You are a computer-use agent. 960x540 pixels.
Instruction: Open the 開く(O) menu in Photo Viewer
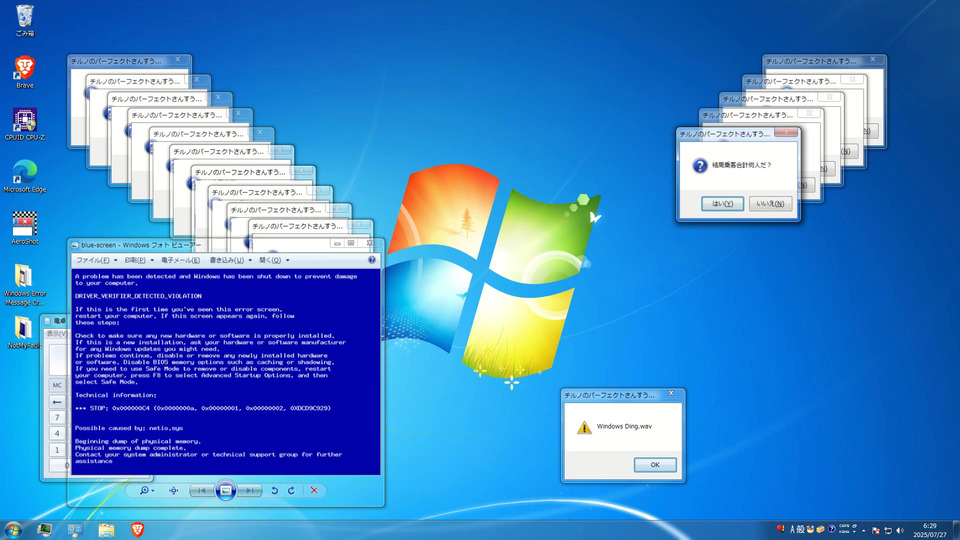(274, 260)
